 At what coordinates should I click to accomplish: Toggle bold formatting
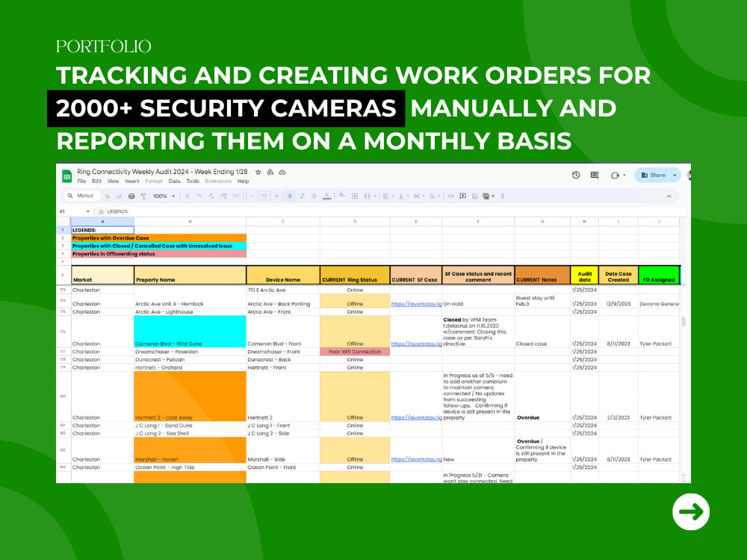(290, 196)
